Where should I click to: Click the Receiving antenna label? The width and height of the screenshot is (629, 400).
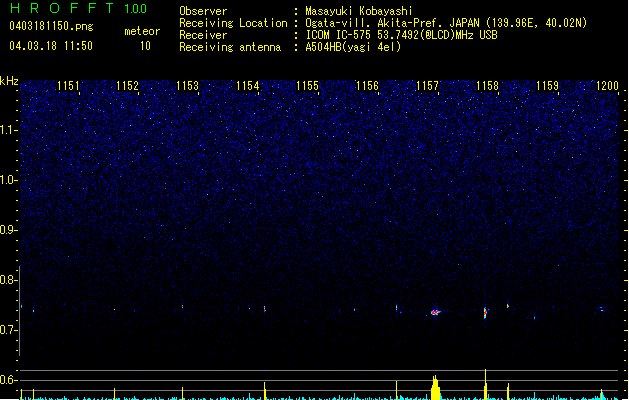tap(230, 47)
